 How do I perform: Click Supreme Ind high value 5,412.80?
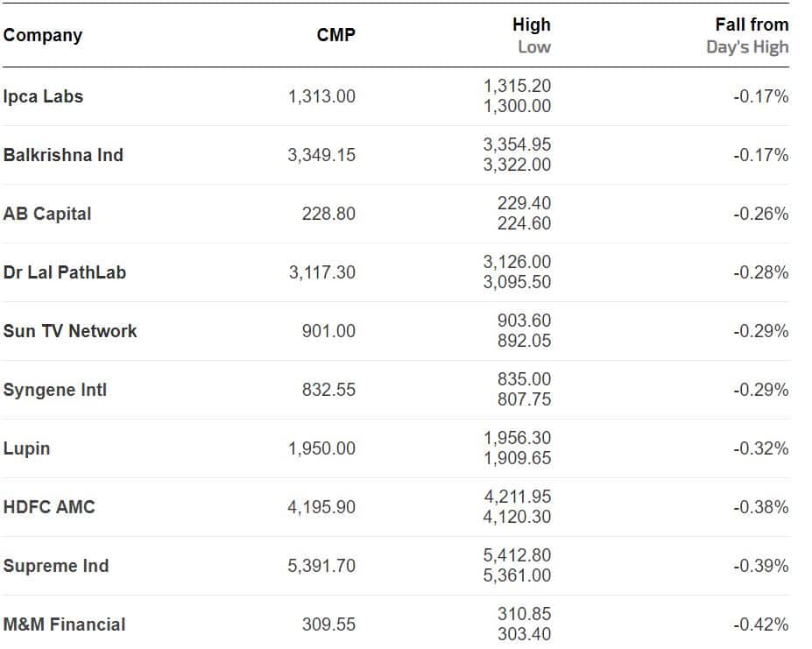coord(517,555)
